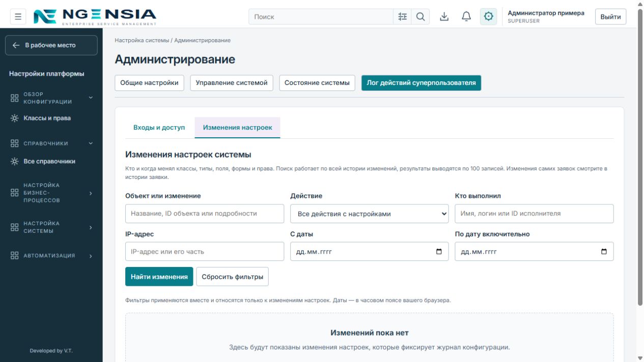Open the Входы и доступ tab
The image size is (644, 362).
[x=159, y=128]
